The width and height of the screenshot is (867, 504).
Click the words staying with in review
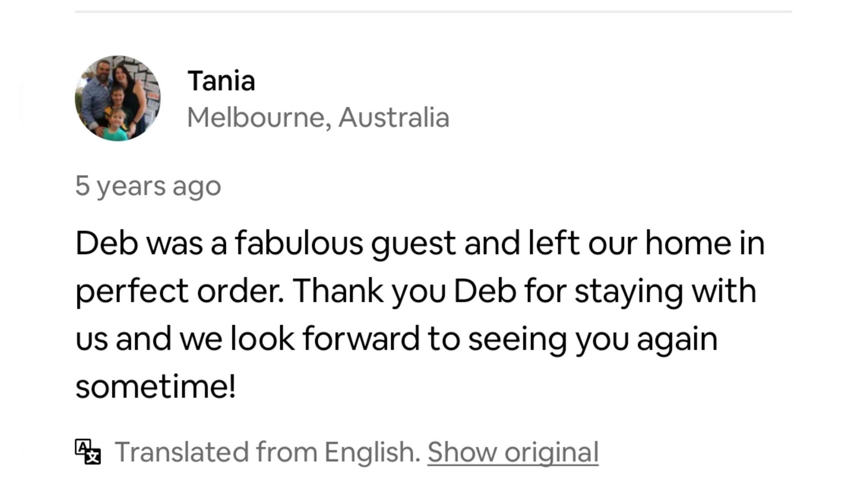pos(666,292)
